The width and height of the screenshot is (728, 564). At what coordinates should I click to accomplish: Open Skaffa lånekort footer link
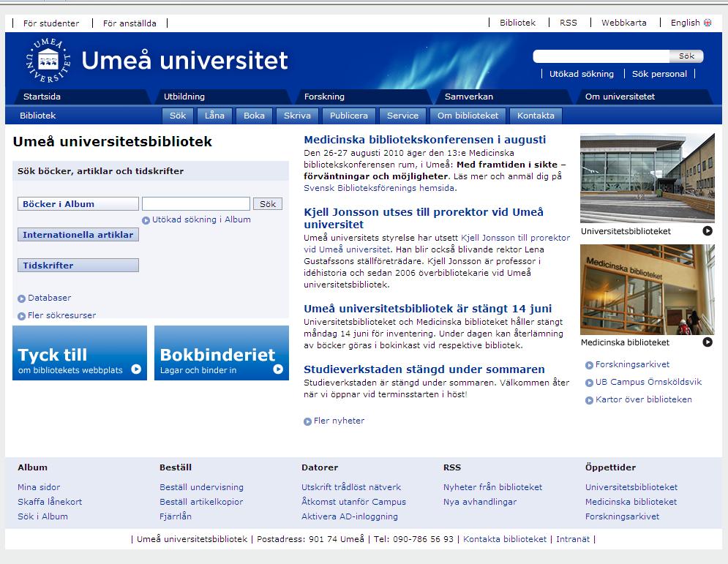tap(50, 502)
